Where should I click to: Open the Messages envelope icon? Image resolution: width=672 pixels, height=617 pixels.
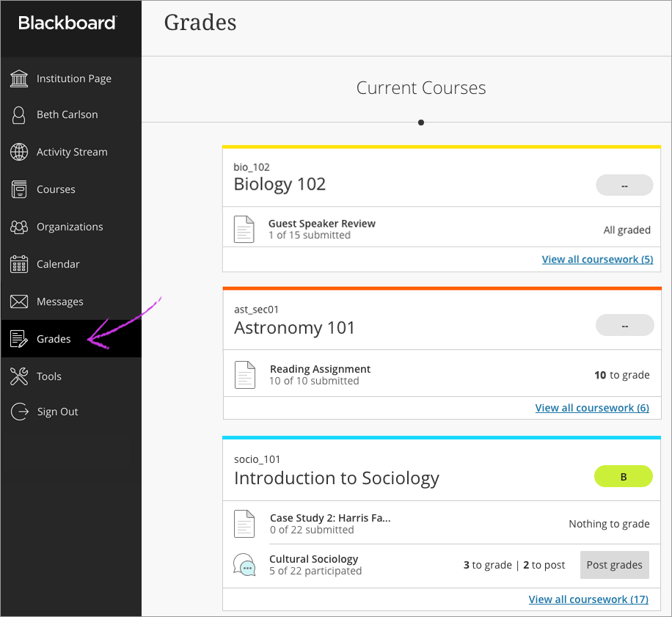coord(18,302)
